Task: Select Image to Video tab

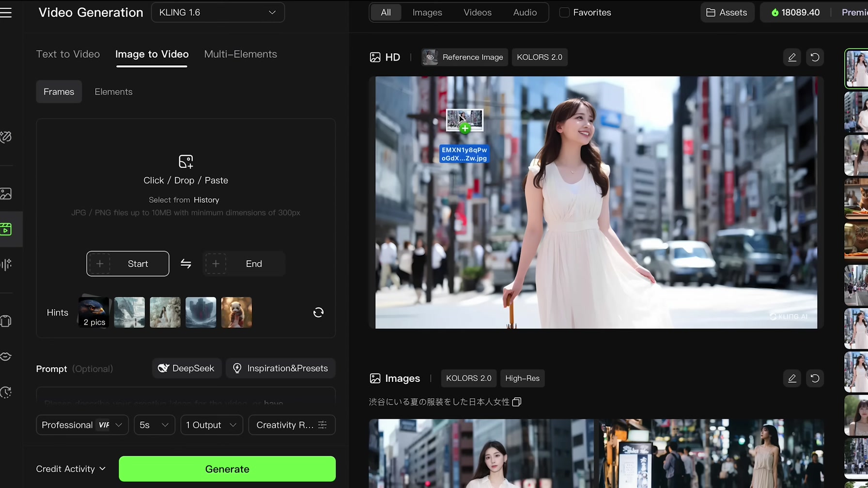Action: (152, 54)
